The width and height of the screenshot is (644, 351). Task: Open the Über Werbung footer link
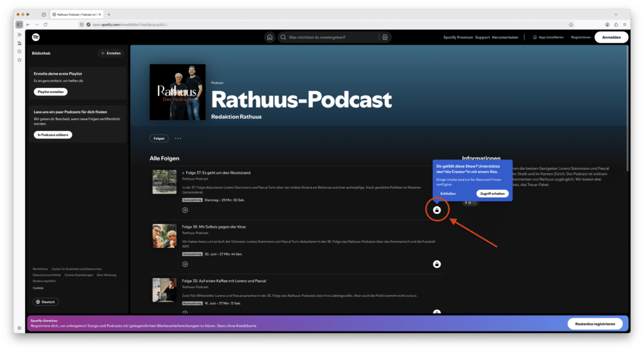click(x=106, y=275)
